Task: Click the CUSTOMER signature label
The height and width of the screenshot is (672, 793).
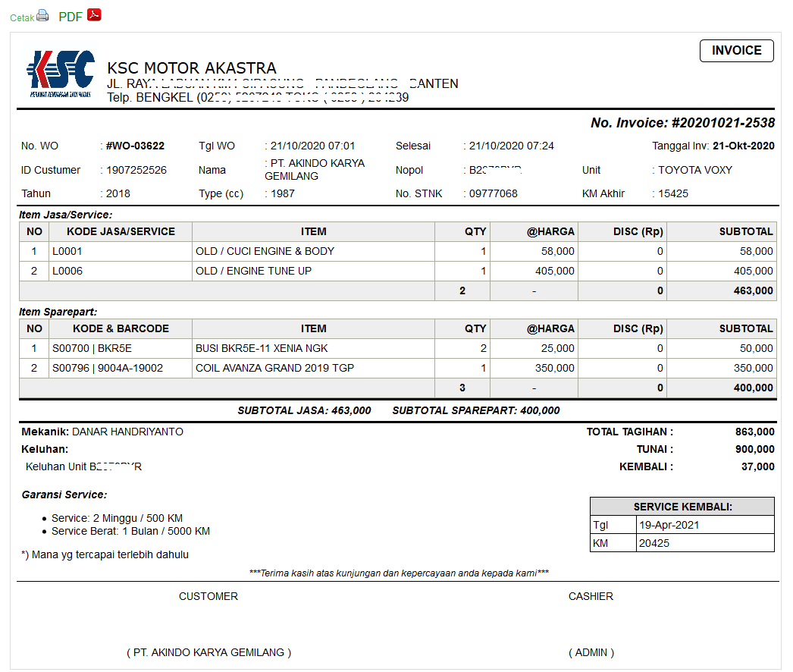Action: click(x=208, y=596)
